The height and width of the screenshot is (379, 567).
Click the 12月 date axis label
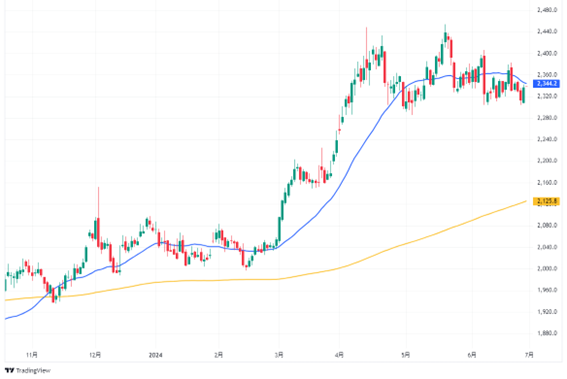(x=95, y=355)
